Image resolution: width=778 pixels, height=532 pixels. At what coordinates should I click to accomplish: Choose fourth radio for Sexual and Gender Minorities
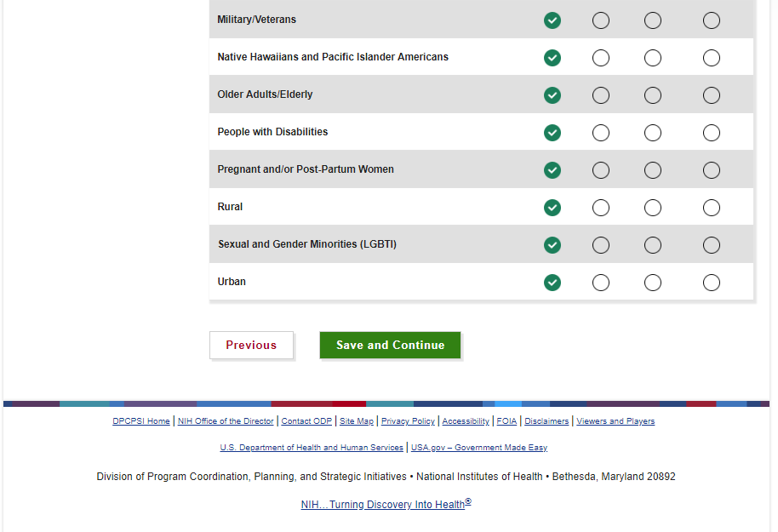click(x=712, y=245)
